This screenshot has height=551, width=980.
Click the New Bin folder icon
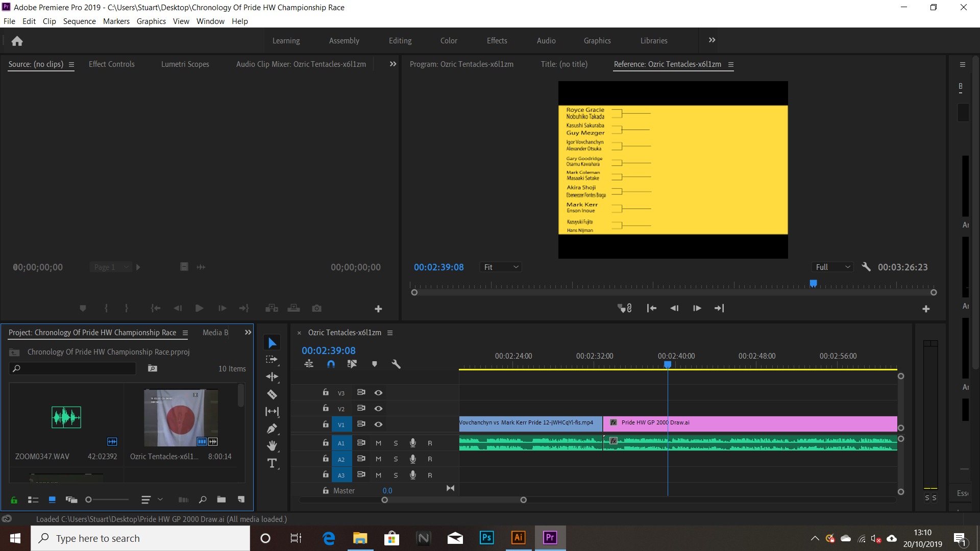[221, 500]
